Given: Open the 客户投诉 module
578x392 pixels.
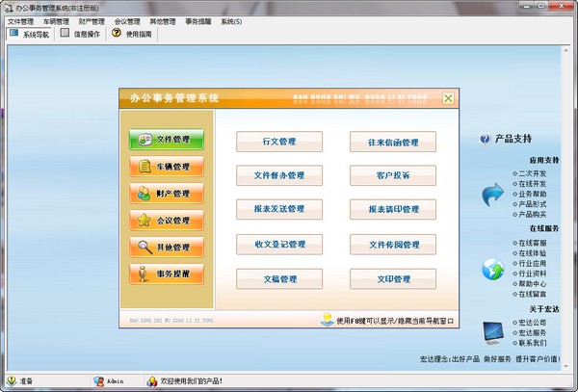Looking at the screenshot, I should 393,175.
